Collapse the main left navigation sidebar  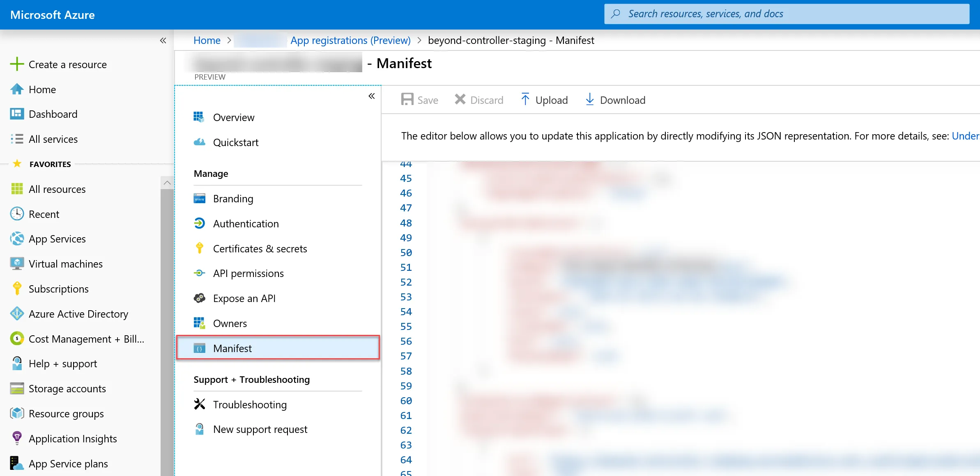click(163, 40)
